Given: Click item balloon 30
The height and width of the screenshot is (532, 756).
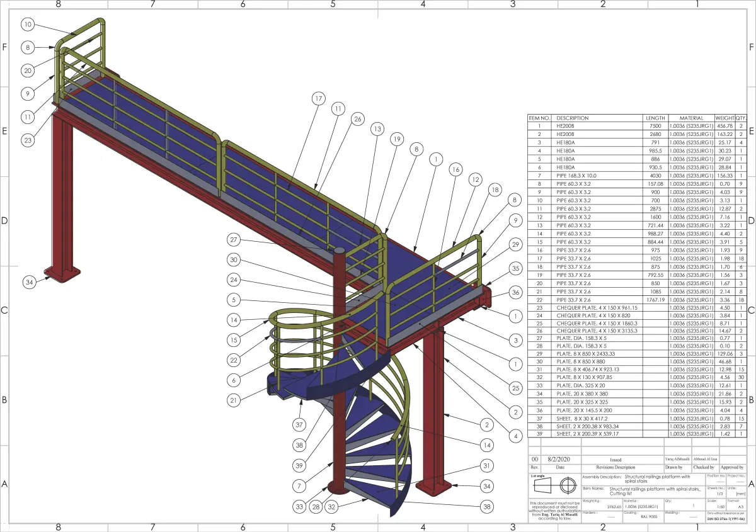Looking at the screenshot, I should tap(234, 259).
